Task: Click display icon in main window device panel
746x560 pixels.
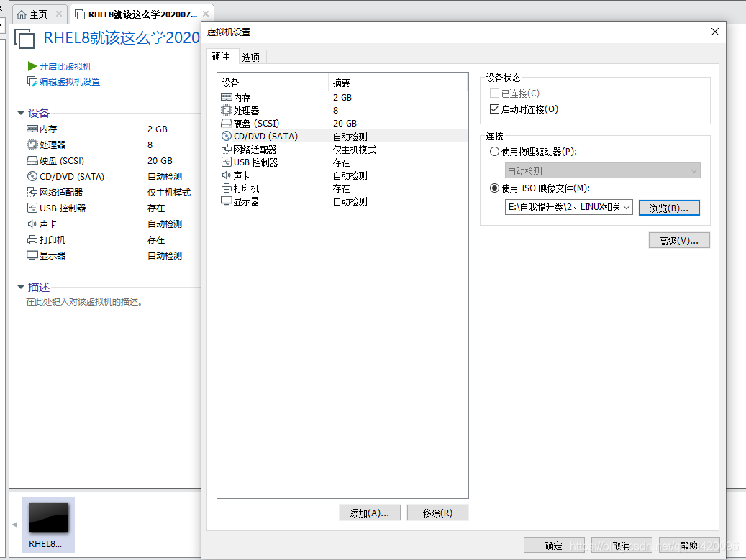Action: [32, 255]
